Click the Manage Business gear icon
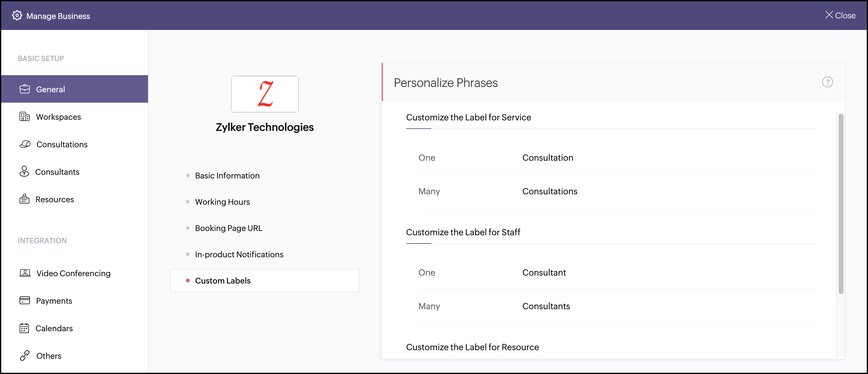 [x=17, y=16]
